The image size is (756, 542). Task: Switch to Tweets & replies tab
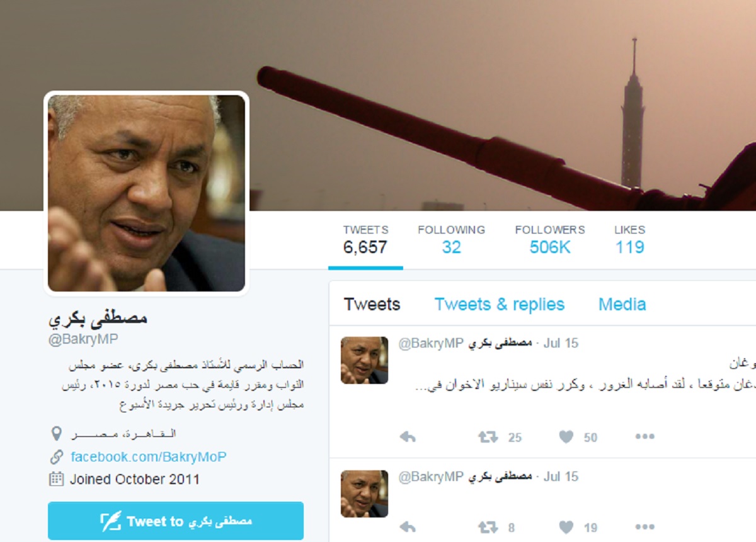[500, 305]
